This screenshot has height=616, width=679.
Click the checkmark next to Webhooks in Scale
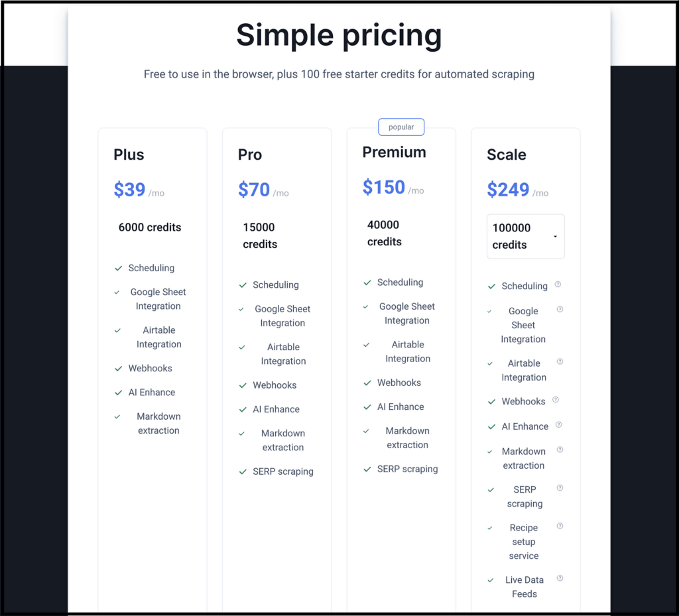tap(491, 401)
